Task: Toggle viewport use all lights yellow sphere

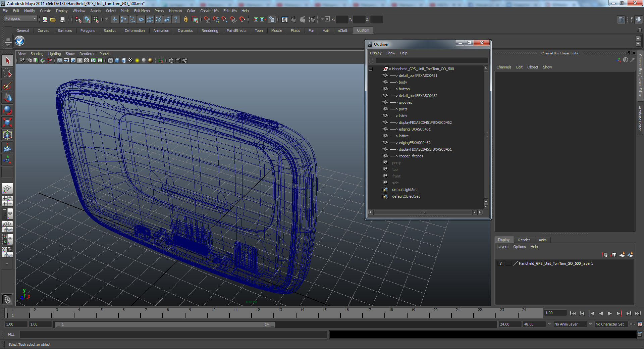Action: 137,60
